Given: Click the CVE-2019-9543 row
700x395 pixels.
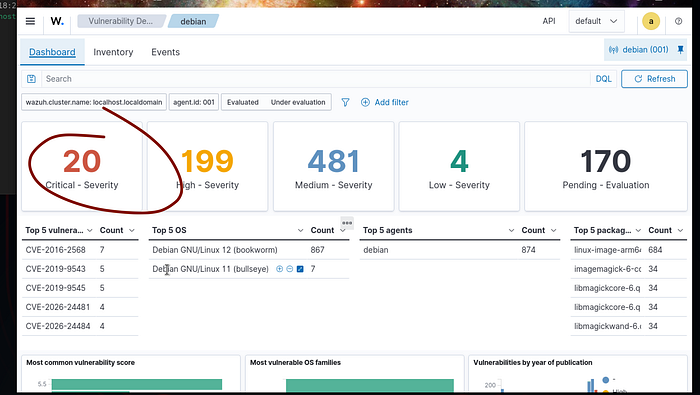Looking at the screenshot, I should click(x=80, y=269).
